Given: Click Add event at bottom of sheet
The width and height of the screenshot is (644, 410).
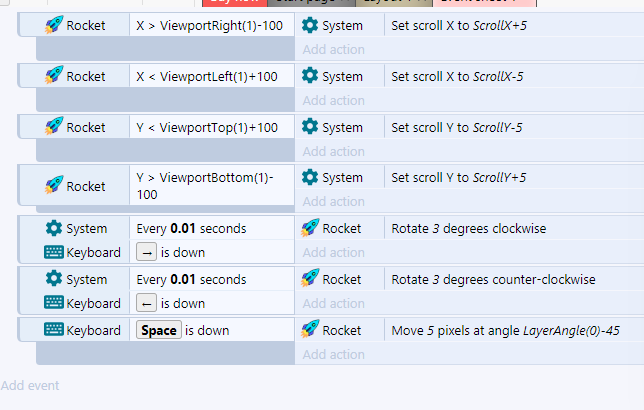Looking at the screenshot, I should [x=30, y=385].
